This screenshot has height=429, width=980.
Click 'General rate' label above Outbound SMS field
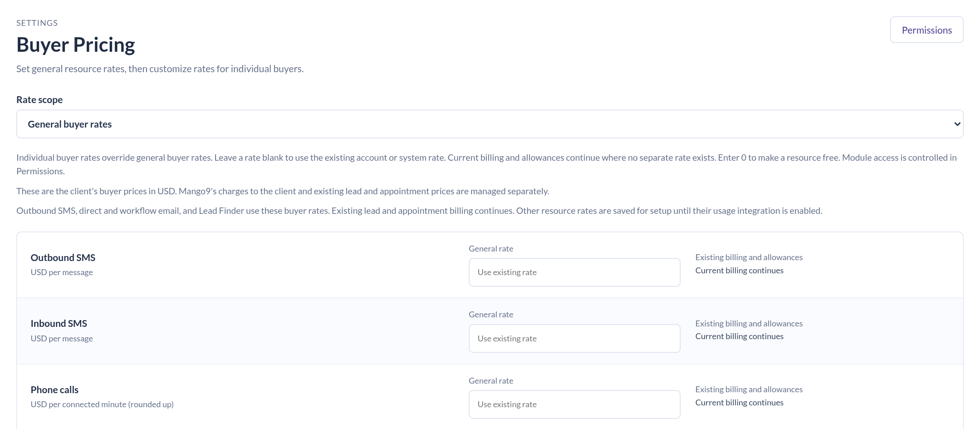click(x=491, y=249)
